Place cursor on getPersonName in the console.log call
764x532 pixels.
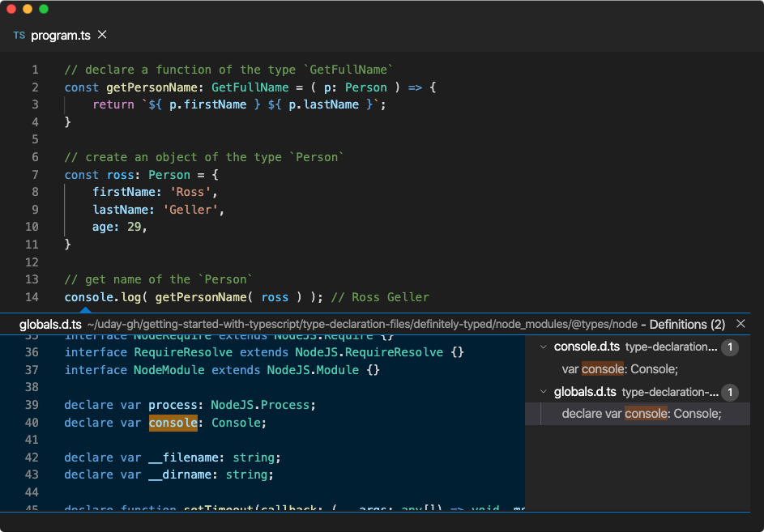200,297
